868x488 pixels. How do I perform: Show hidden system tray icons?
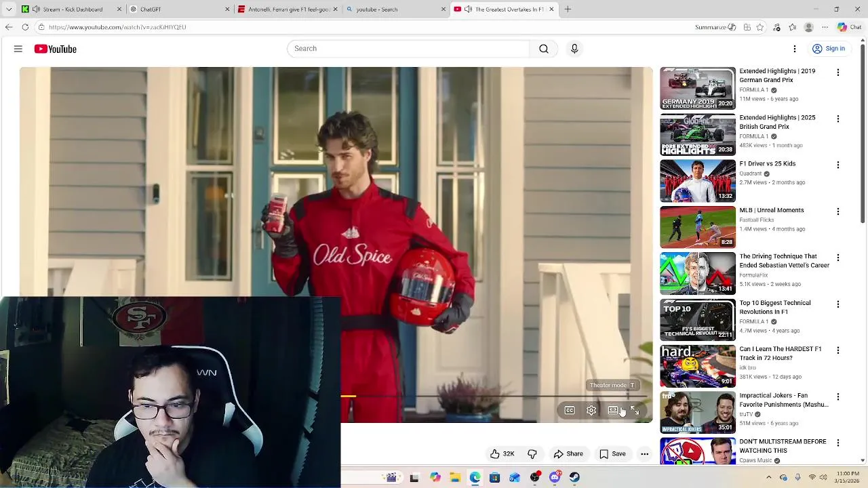(x=769, y=478)
